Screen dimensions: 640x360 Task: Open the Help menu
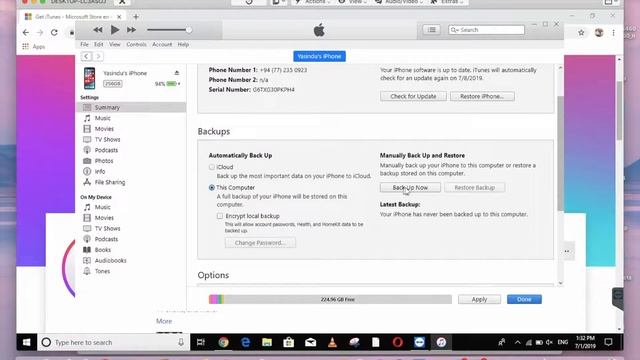tap(183, 44)
